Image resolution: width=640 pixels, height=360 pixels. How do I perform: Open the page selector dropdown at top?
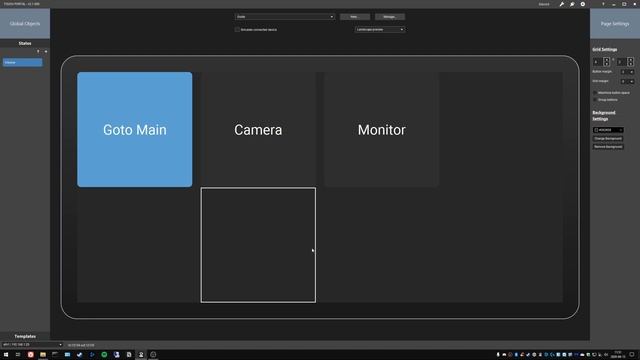pos(285,17)
